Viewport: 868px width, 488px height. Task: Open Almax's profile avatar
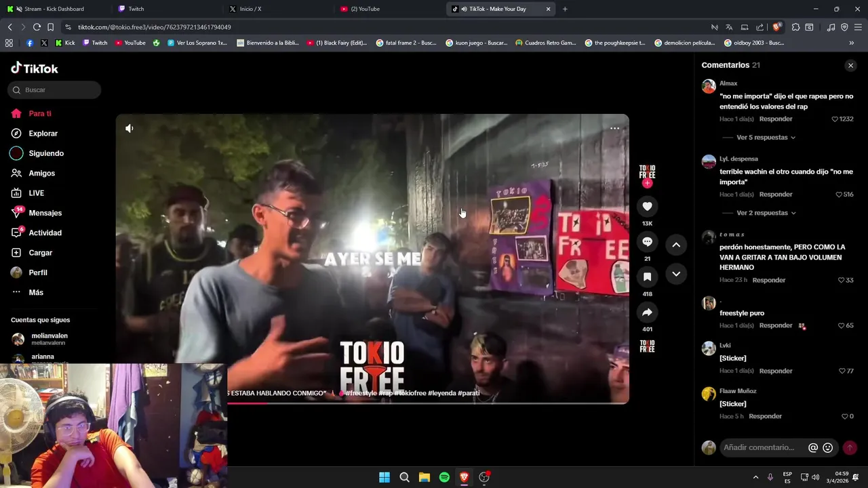tap(709, 86)
